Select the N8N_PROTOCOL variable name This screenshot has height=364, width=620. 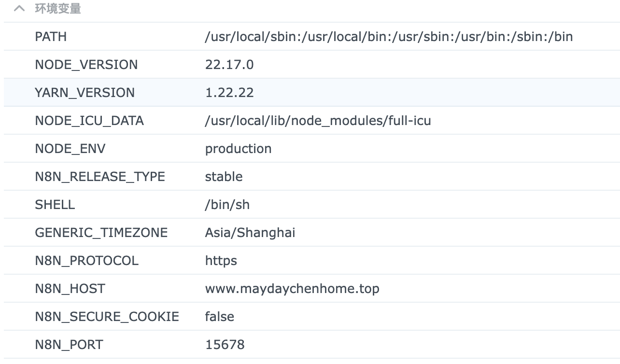(86, 261)
